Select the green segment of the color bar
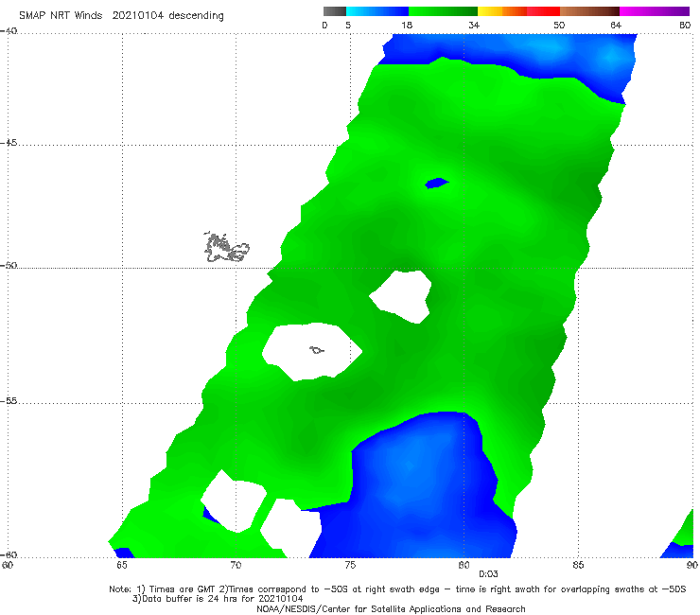The width and height of the screenshot is (700, 615). click(x=443, y=11)
